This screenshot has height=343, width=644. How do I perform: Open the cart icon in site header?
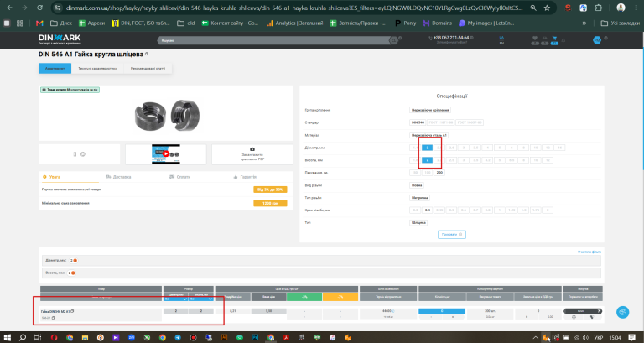pos(554,40)
